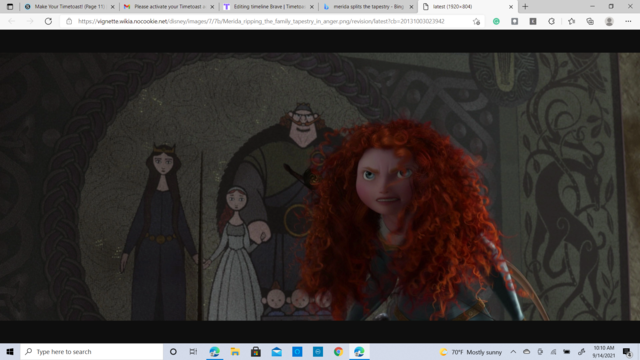640x360 pixels.
Task: Open the notification action center
Action: (x=627, y=352)
